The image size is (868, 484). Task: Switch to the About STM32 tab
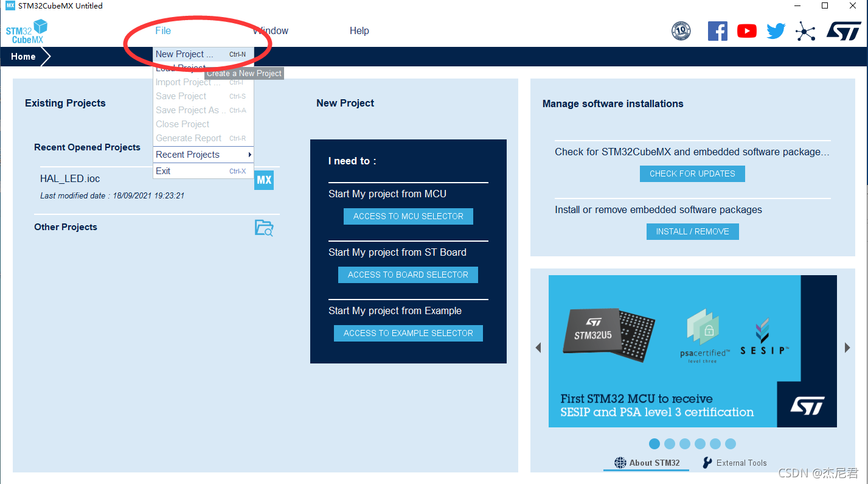(647, 463)
